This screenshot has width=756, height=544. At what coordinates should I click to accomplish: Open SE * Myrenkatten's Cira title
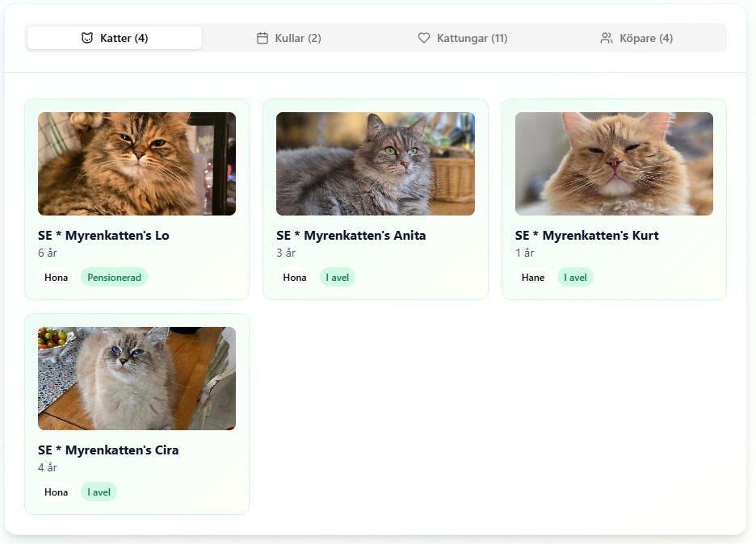tap(108, 450)
